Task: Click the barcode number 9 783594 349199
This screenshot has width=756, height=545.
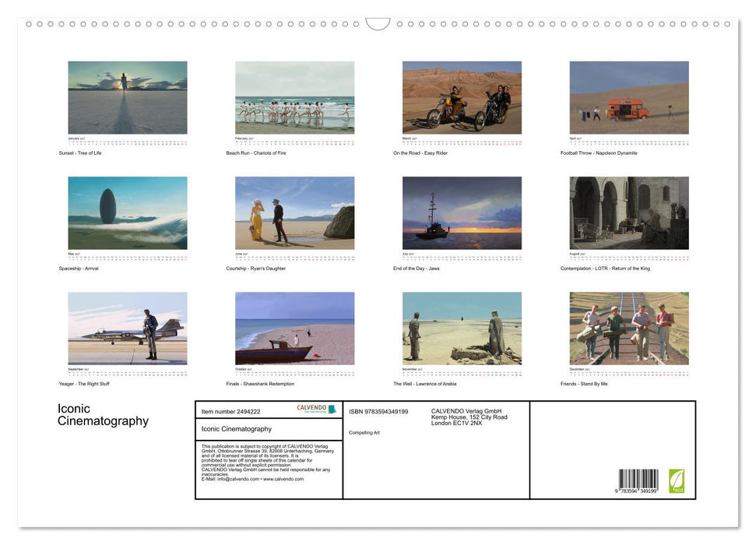Action: coord(635,491)
